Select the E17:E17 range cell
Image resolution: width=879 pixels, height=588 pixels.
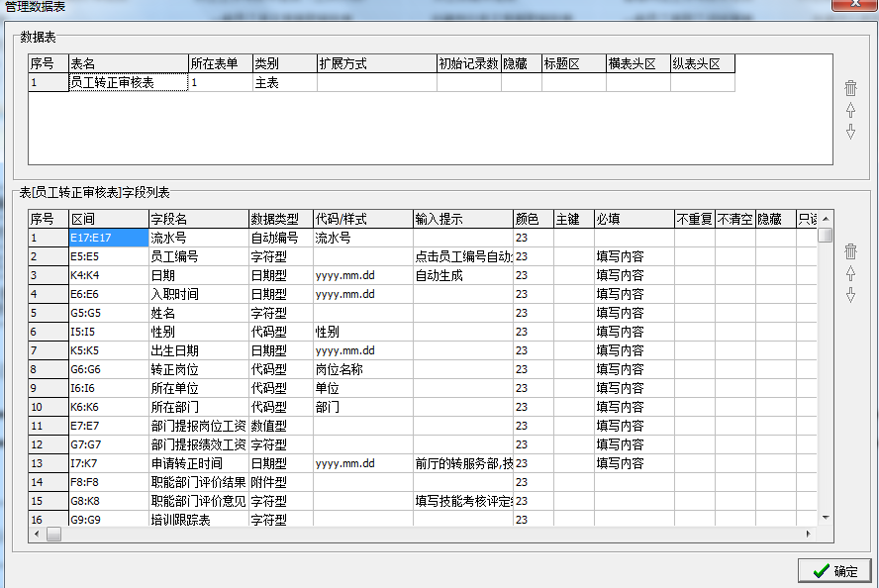click(109, 238)
